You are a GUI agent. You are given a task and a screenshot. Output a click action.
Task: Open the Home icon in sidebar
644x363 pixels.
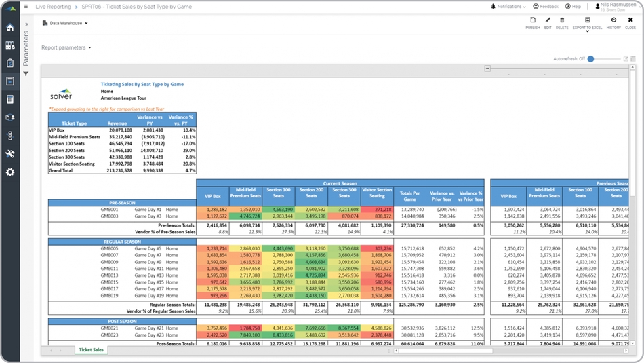pyautogui.click(x=10, y=28)
